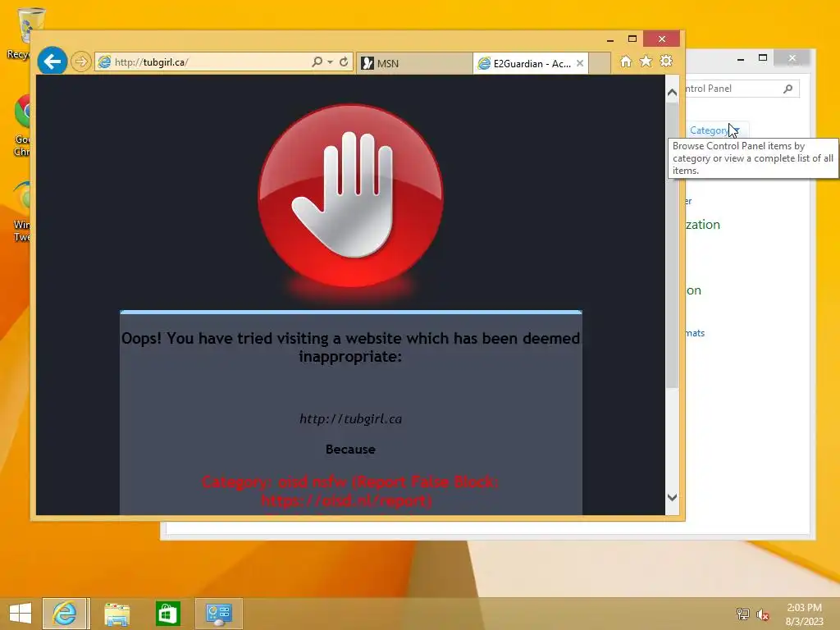Viewport: 840px width, 630px height.
Task: Click the Internet Explorer taskbar icon
Action: 66,614
